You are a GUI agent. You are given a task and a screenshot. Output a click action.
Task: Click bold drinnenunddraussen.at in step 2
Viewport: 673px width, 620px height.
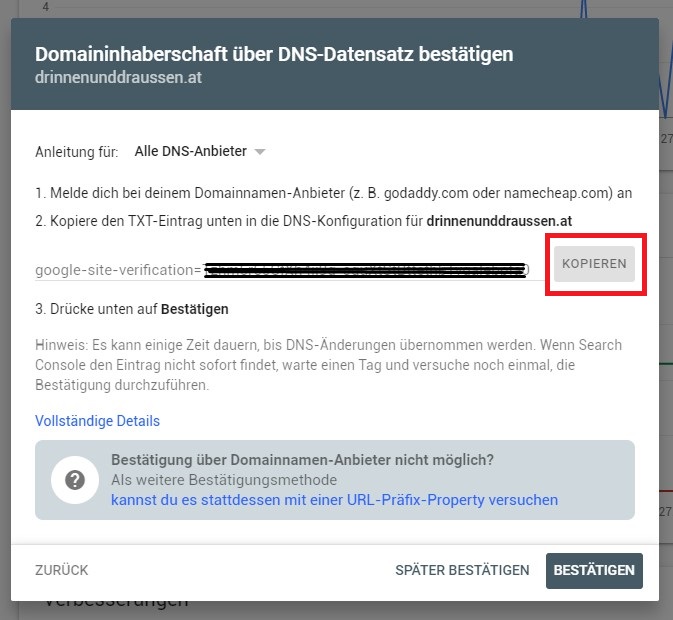(x=499, y=221)
